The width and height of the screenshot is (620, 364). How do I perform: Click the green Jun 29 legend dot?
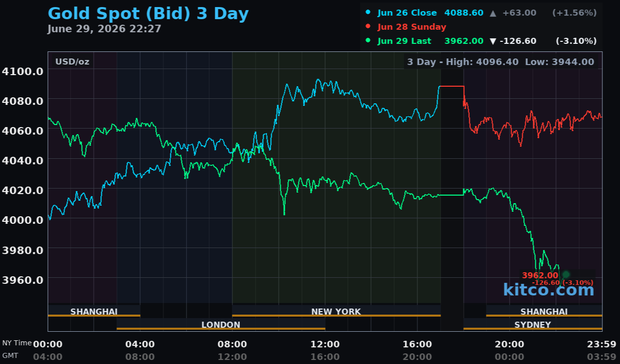coord(368,41)
